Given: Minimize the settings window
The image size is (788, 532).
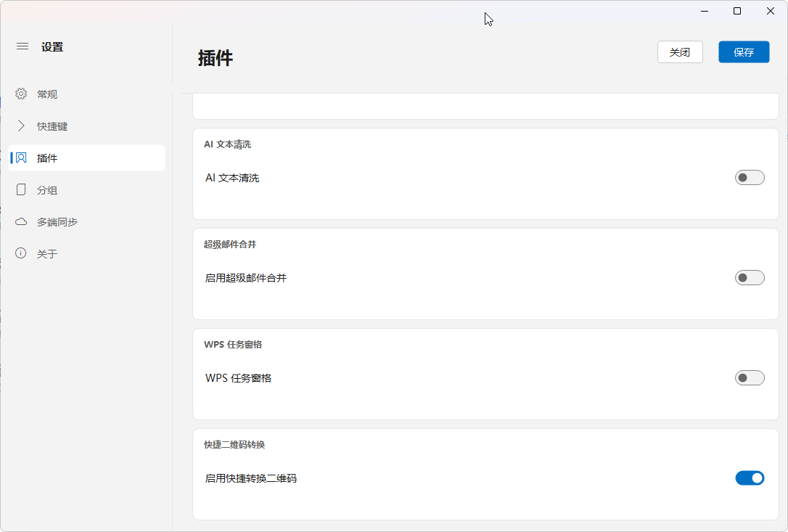Looking at the screenshot, I should coord(705,11).
